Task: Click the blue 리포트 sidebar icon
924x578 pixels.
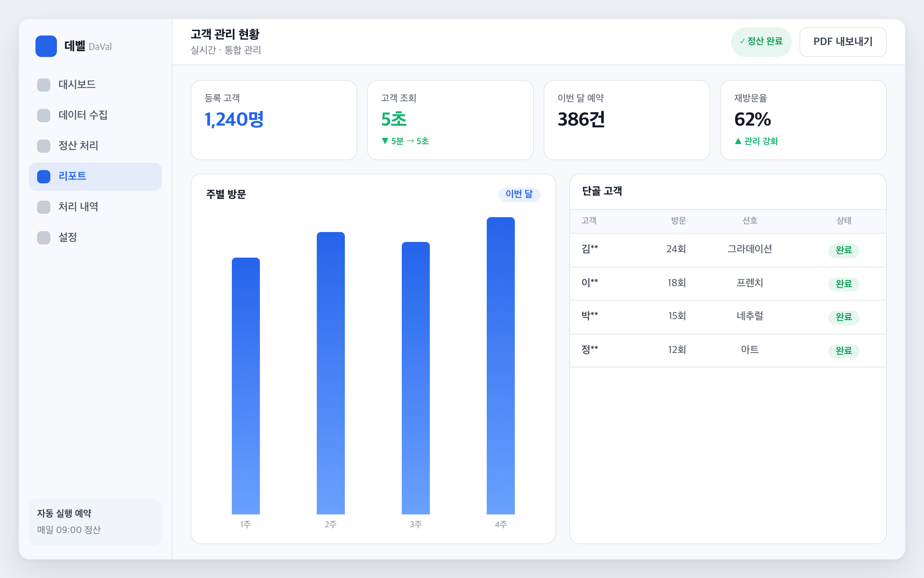Action: pos(44,177)
